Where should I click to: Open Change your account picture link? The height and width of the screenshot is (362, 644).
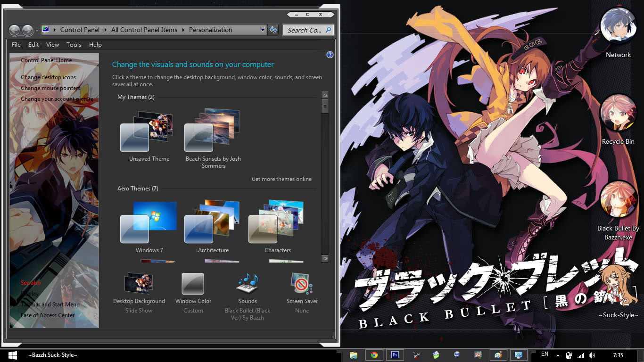(57, 99)
